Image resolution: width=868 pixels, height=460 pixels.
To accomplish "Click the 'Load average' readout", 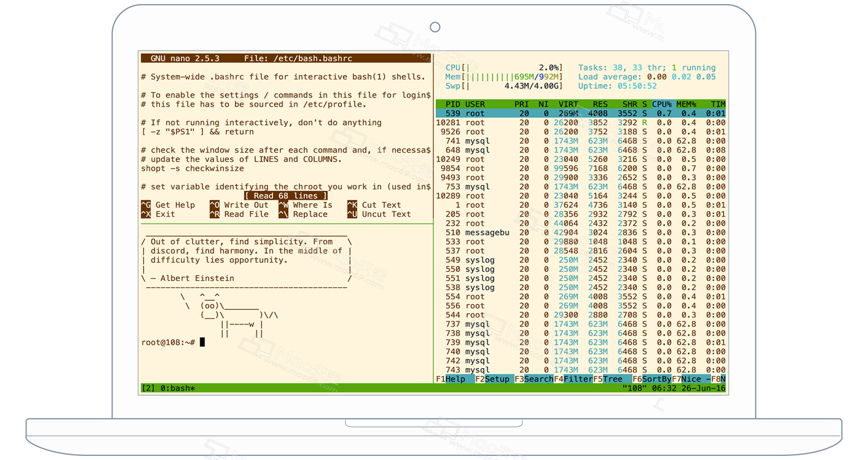I will [x=647, y=77].
